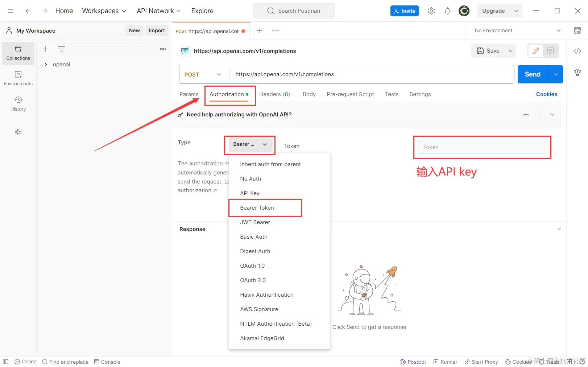Open the Console in status bar
Screen dimensions: 588x367
(107, 362)
